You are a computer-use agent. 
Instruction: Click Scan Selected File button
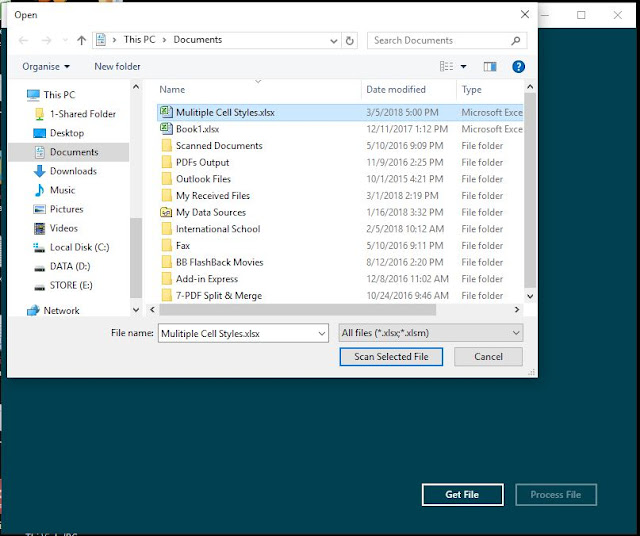(x=391, y=357)
